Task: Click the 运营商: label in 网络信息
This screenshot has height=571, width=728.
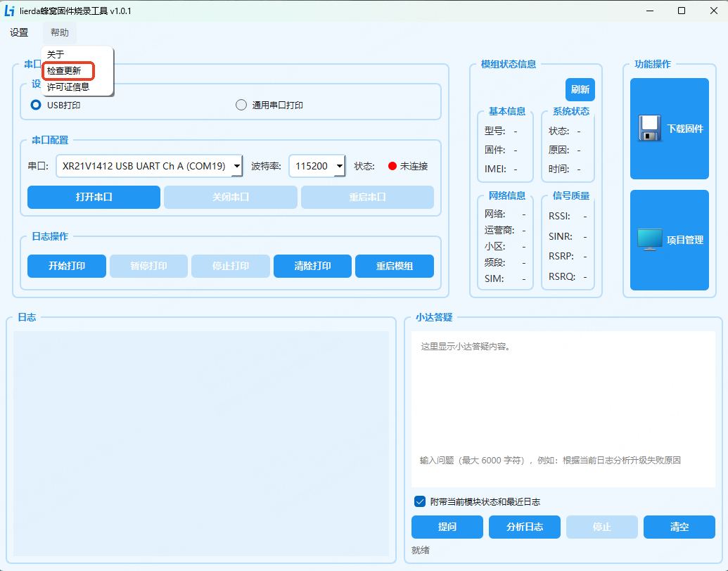Action: tap(499, 230)
